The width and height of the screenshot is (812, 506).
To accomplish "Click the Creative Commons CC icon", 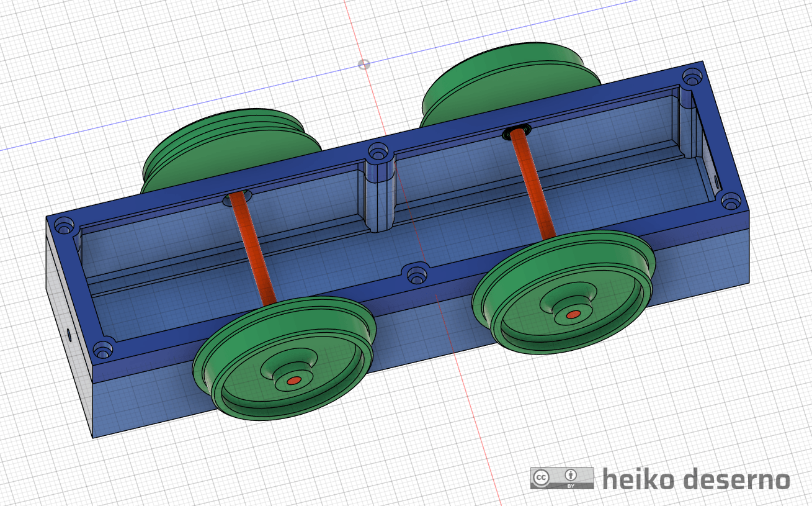I will [x=542, y=477].
